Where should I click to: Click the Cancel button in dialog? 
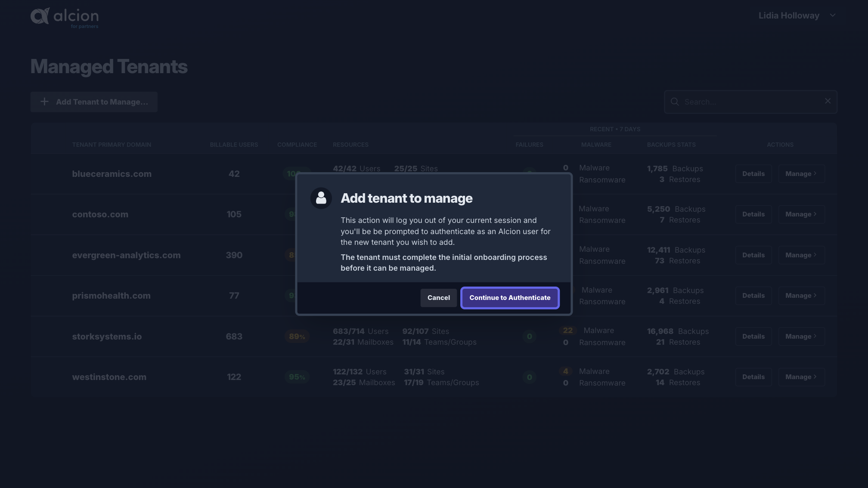438,297
